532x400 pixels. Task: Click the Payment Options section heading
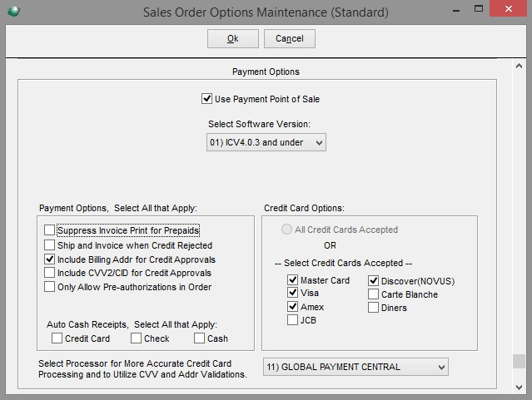266,72
